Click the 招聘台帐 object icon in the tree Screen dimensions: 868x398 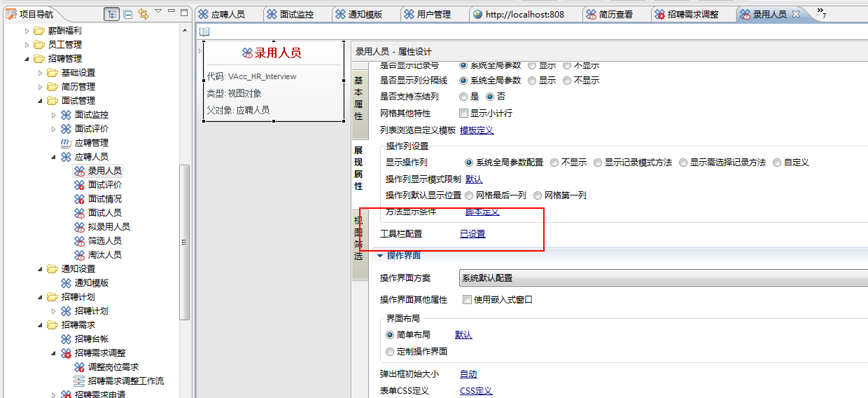click(66, 338)
